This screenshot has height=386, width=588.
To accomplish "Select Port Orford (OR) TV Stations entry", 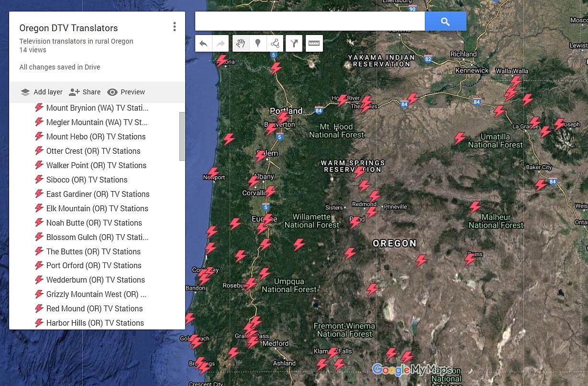I will point(94,266).
